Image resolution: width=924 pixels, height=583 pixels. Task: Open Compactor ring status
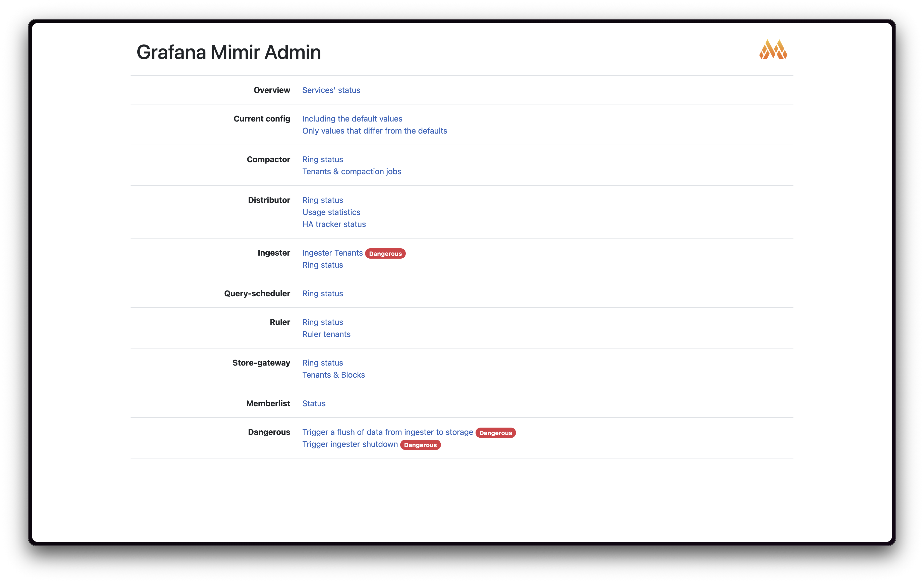(322, 159)
